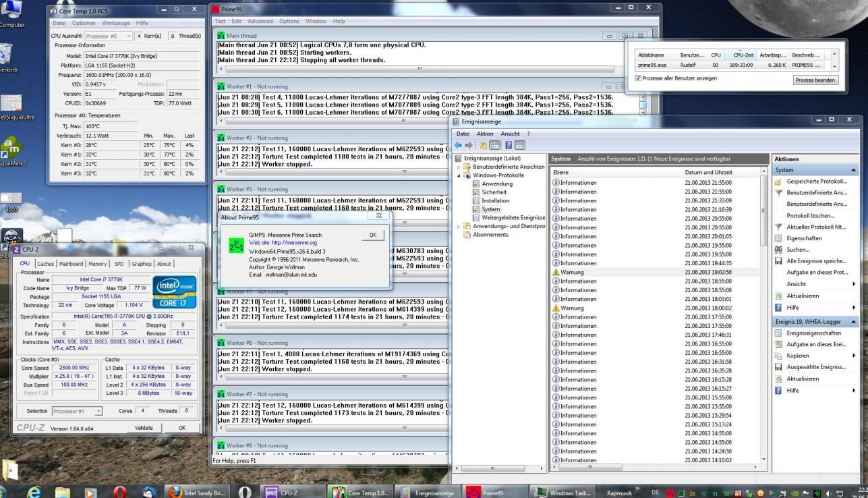Click OK in the About Prime95 dialog

(373, 235)
